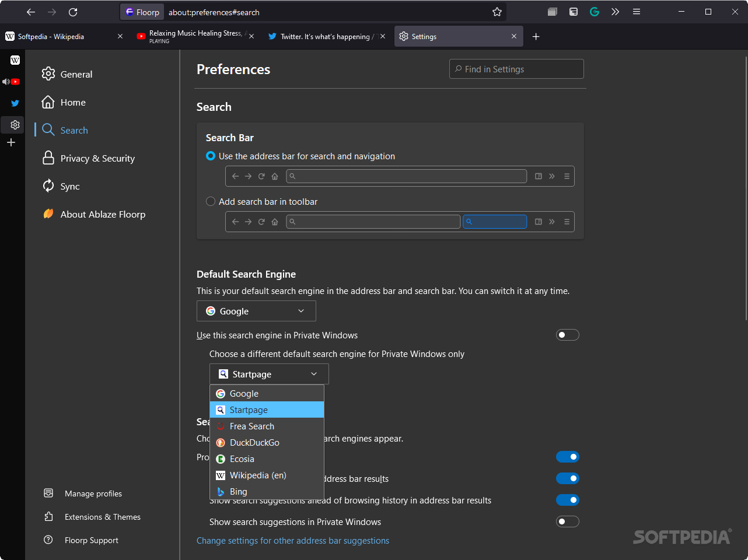Switch to the Twitter tab

(x=327, y=36)
